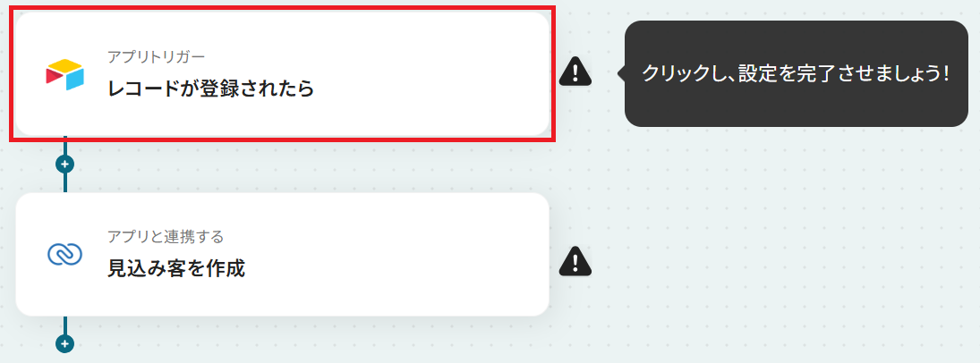Add a step below 見込み客を作成 card
This screenshot has height=363, width=980.
click(64, 343)
